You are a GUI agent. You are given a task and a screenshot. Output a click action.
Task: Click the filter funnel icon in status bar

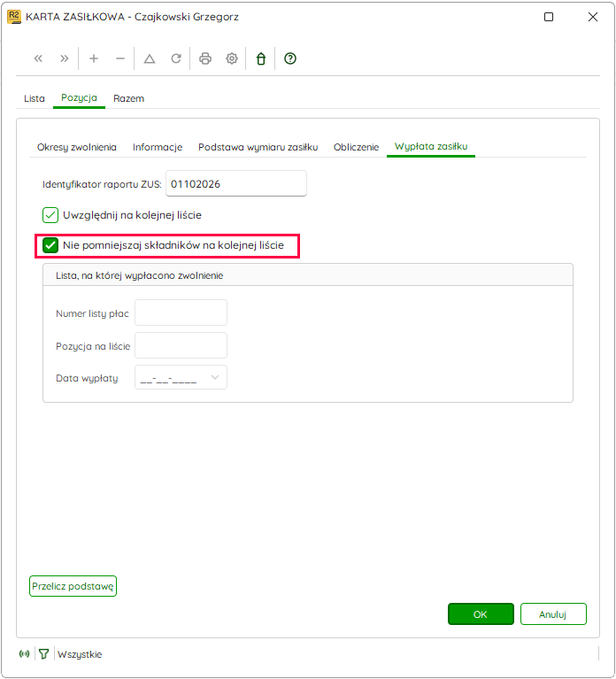pos(43,654)
